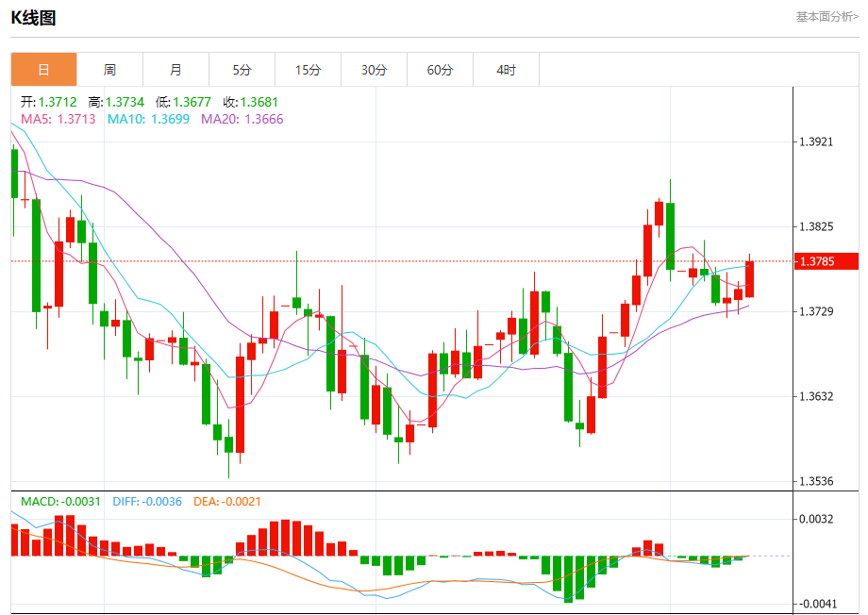Open the 基本面分析 link
This screenshot has width=868, height=615.
827,17
